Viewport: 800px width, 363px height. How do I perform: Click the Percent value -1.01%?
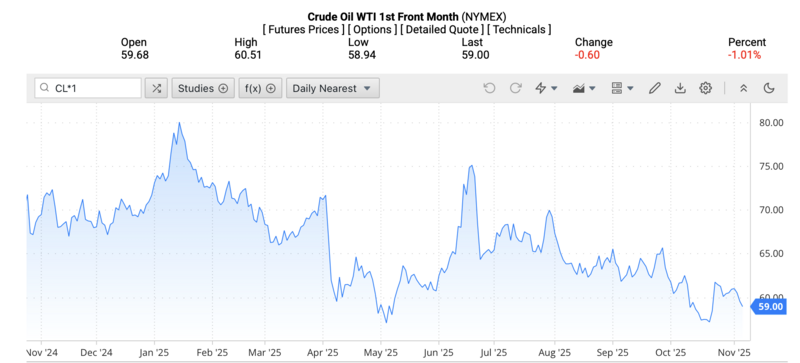click(744, 55)
